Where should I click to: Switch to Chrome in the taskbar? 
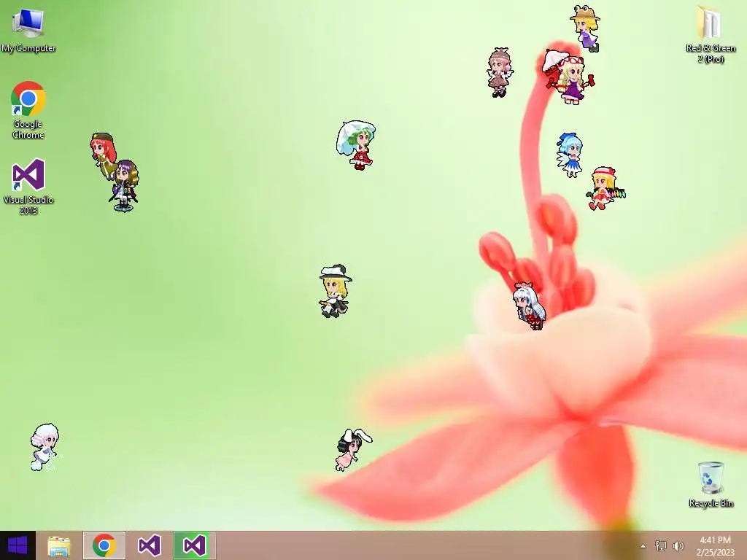(104, 545)
